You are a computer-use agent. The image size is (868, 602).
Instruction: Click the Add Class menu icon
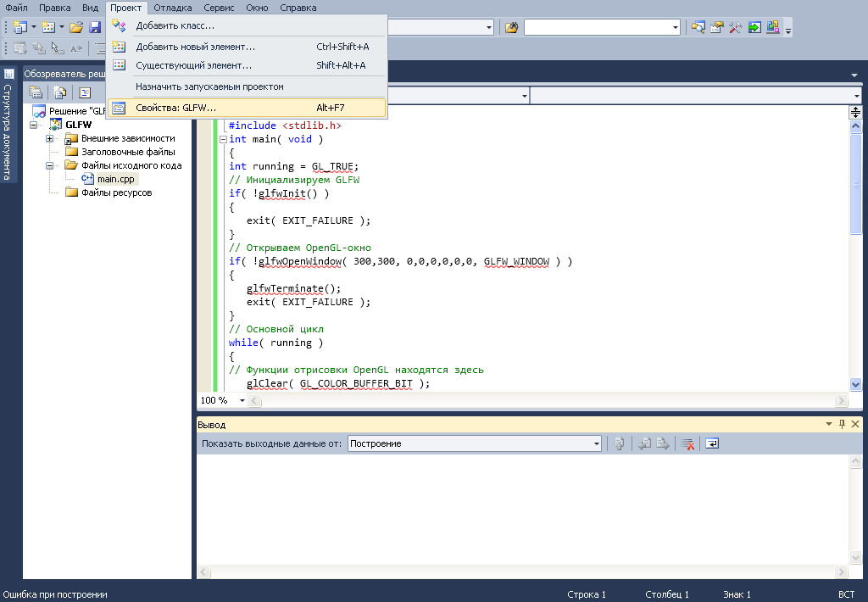pos(120,25)
